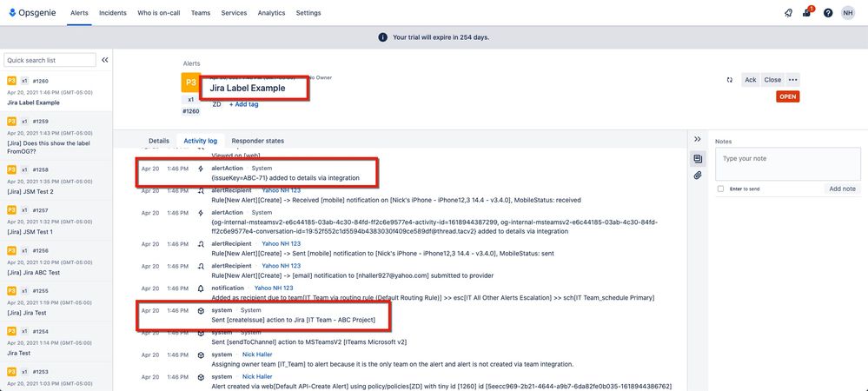Select alert #1255 [Jira] Jira Test
This screenshot has width=868, height=391.
pyautogui.click(x=56, y=302)
